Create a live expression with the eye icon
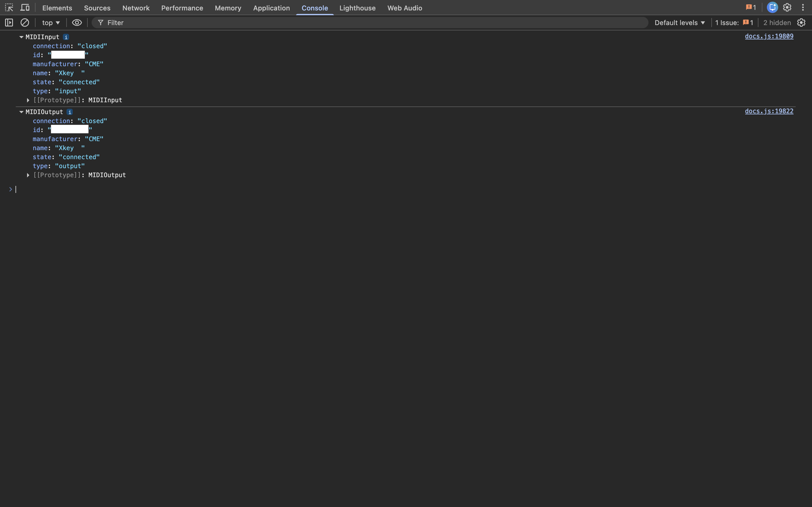This screenshot has width=812, height=507. coord(77,23)
